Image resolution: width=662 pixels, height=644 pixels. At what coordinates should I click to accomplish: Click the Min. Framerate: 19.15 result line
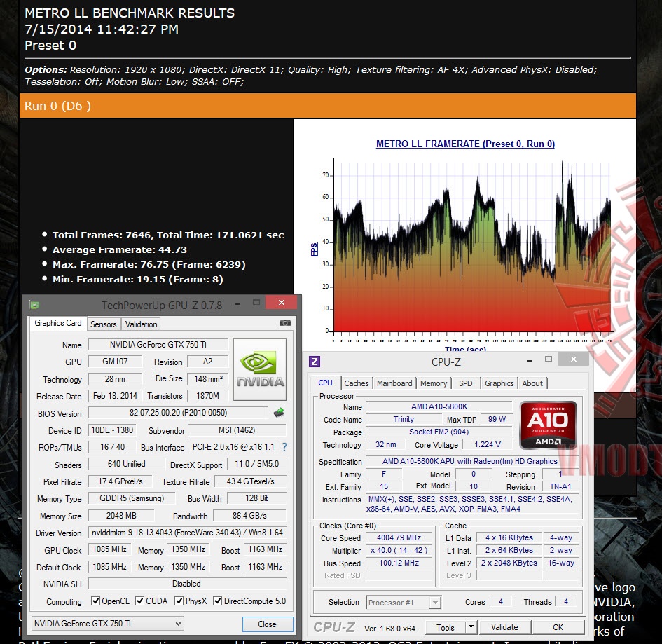pyautogui.click(x=137, y=280)
